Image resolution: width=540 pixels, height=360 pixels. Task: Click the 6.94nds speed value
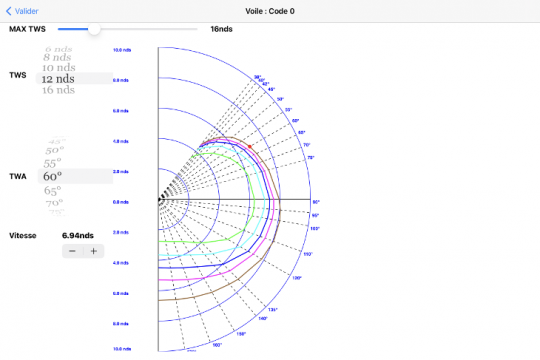click(78, 236)
